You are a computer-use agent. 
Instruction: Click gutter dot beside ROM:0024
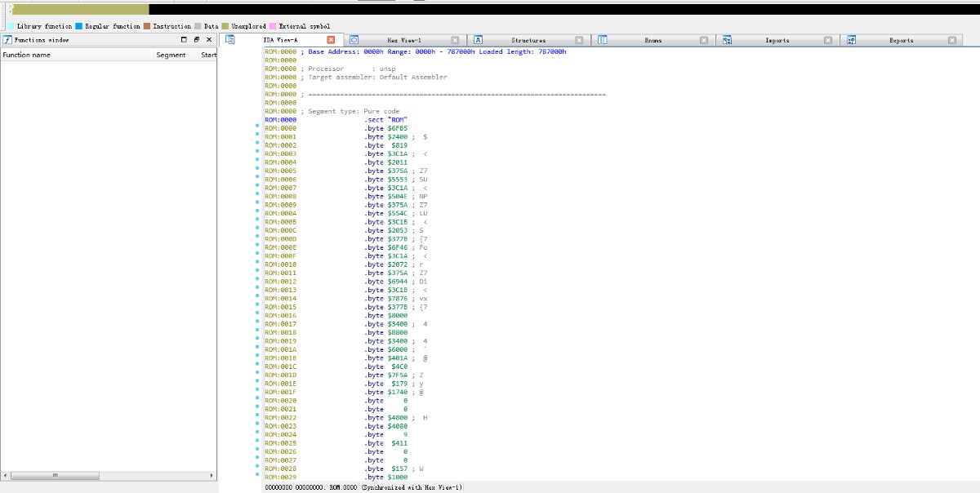257,433
